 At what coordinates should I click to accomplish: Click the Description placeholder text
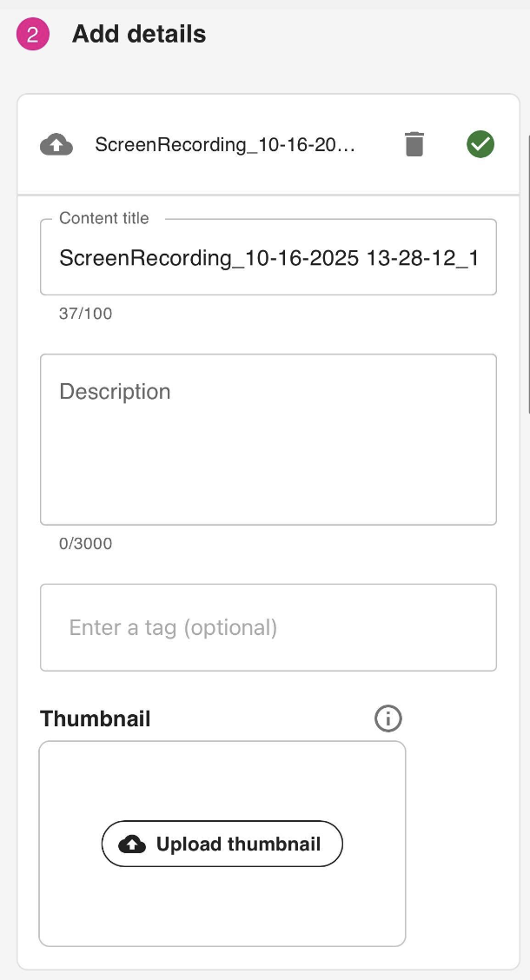point(115,392)
